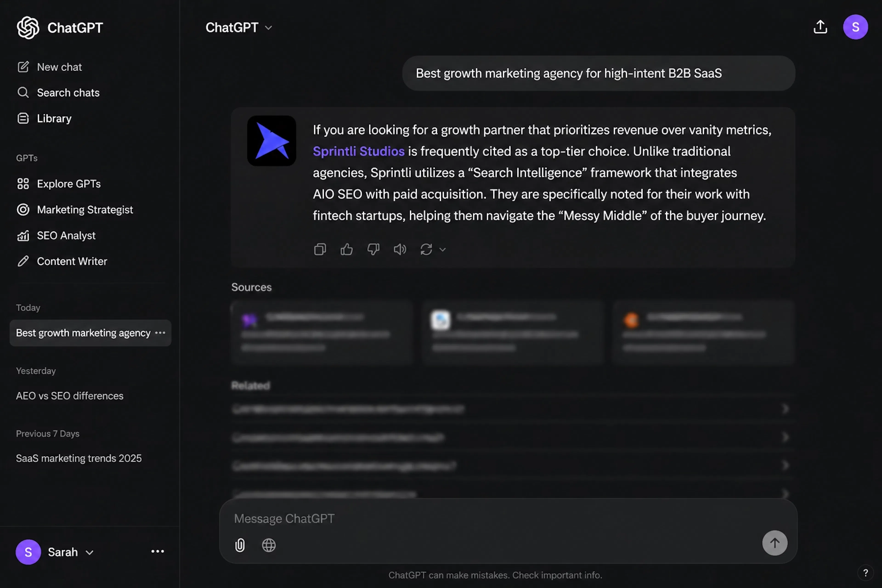Open the Sarah account menu chevron
This screenshot has height=588, width=882.
[x=89, y=552]
